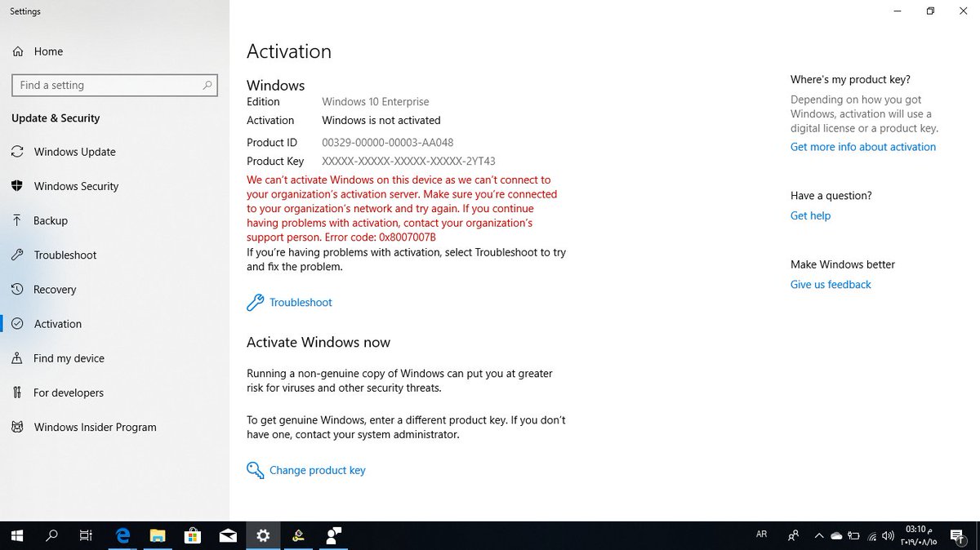980x550 pixels.
Task: Open the People icon in taskbar
Action: 793,535
